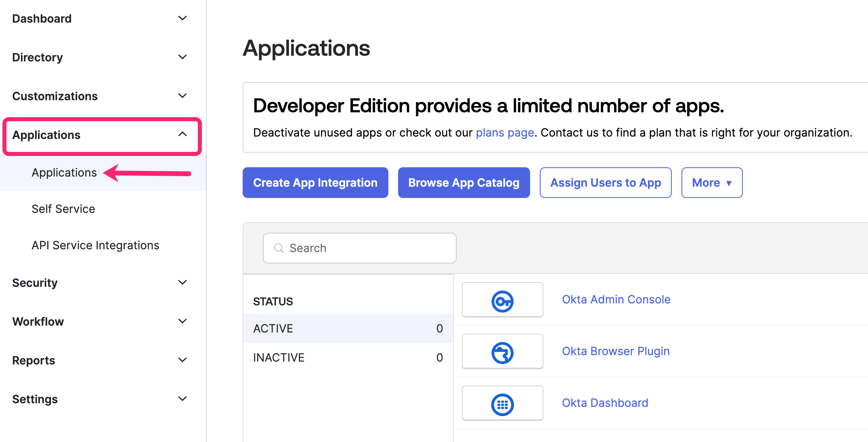Screen dimensions: 868x442
Task: Open Okta Browser Plugin link
Action: point(616,351)
